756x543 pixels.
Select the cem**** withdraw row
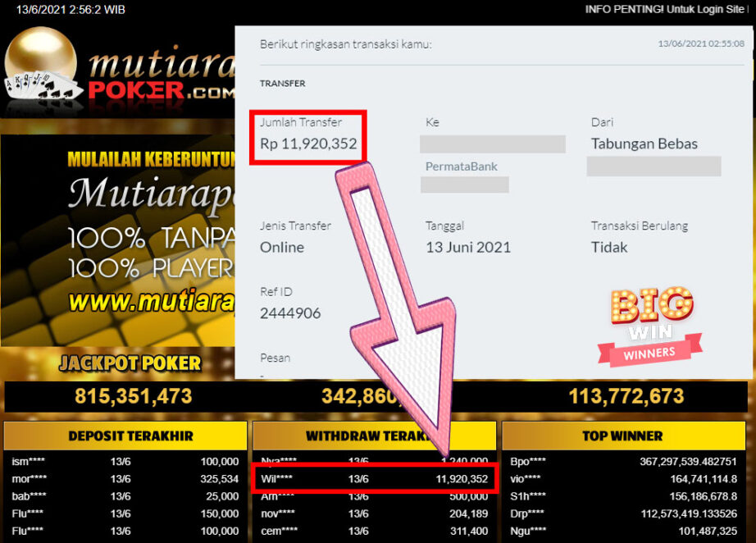pyautogui.click(x=374, y=531)
